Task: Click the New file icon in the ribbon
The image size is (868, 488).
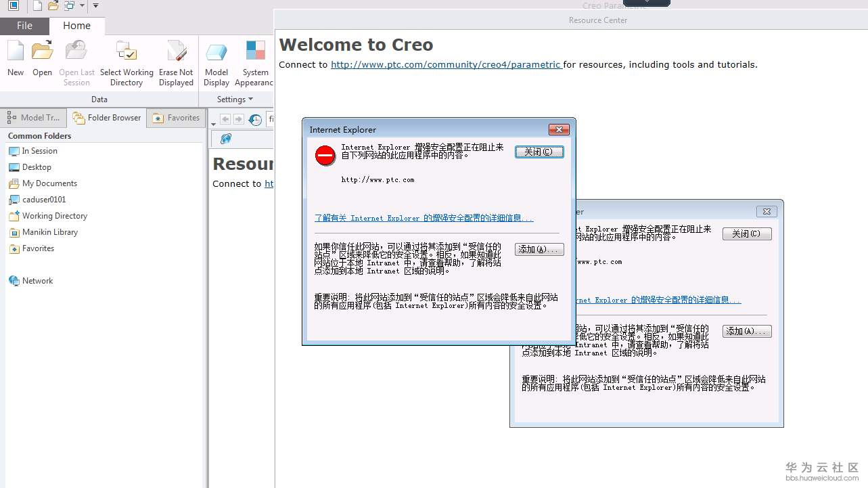Action: (x=15, y=51)
